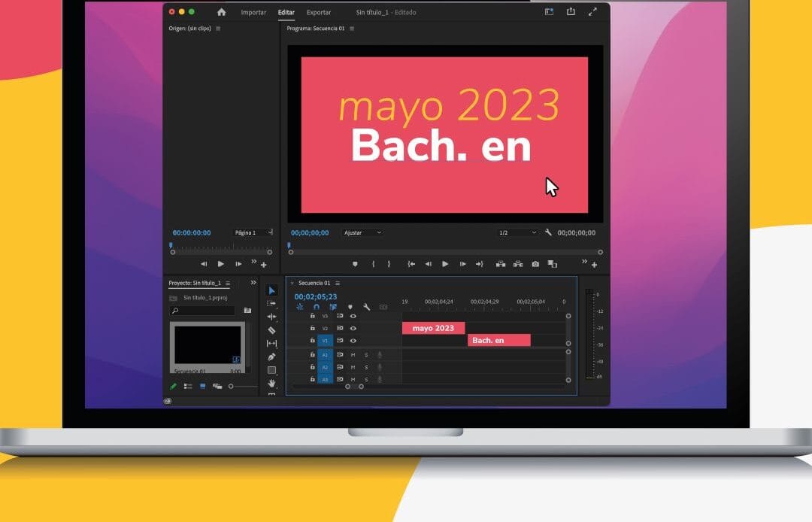Toggle lock on track V2
The width and height of the screenshot is (812, 522).
pyautogui.click(x=312, y=328)
